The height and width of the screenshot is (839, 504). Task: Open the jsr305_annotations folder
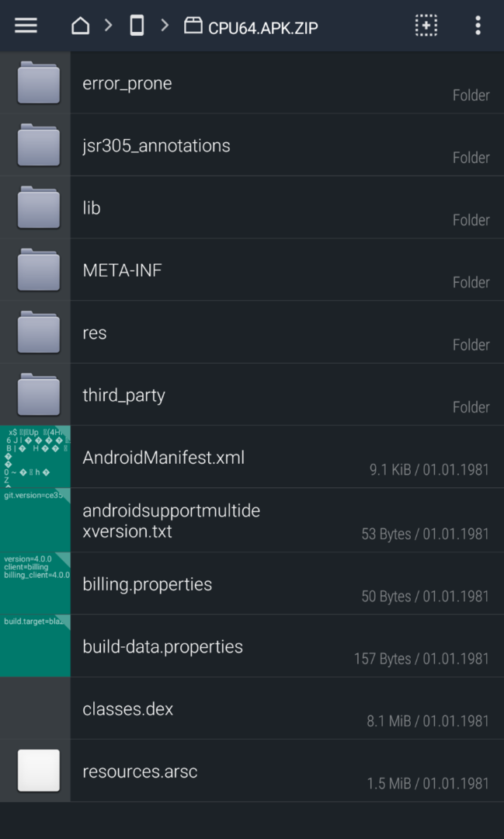pos(156,146)
